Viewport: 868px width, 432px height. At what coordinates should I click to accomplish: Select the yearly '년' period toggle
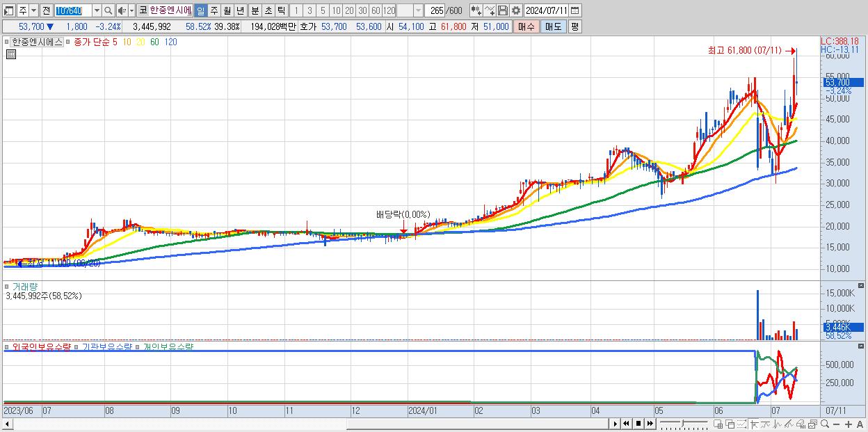pyautogui.click(x=240, y=10)
